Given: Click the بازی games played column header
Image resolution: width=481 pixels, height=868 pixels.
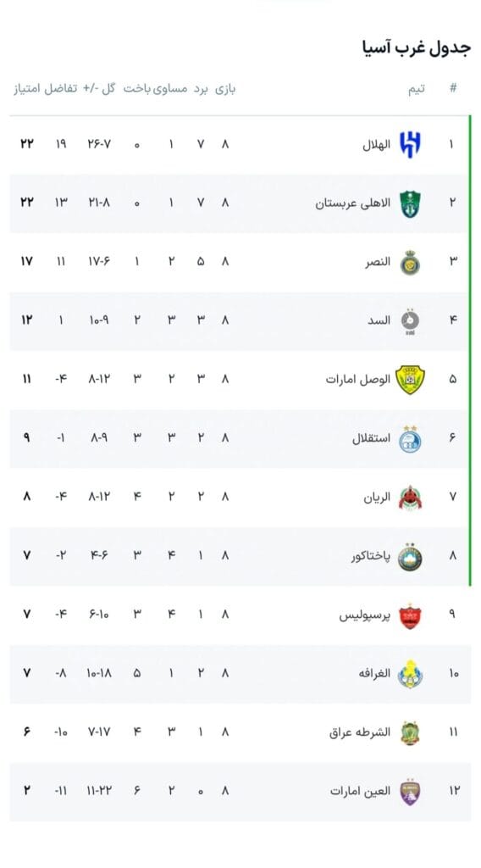Looking at the screenshot, I should (225, 88).
